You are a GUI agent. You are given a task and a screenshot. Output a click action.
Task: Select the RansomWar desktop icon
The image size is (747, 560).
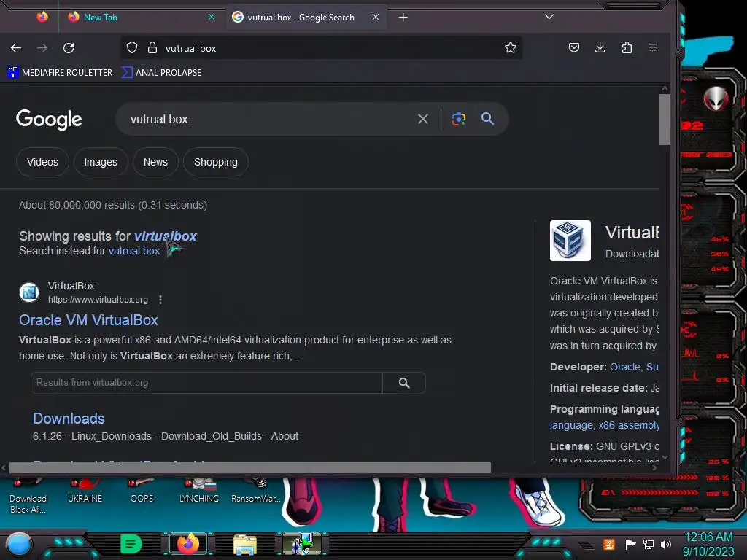point(255,491)
